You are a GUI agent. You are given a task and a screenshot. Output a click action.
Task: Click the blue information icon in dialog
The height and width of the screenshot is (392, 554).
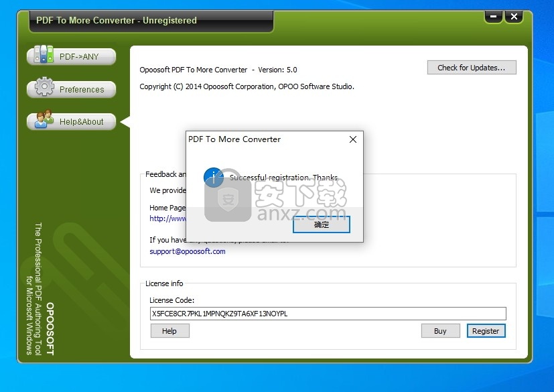click(x=214, y=178)
